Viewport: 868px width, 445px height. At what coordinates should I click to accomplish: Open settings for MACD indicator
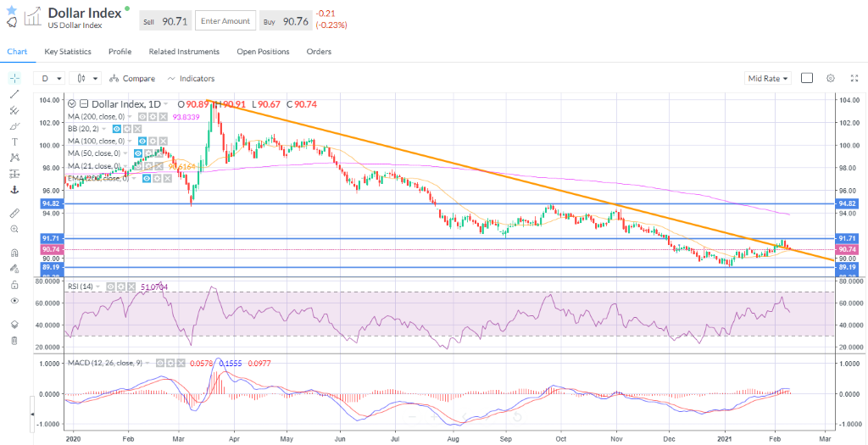[170, 363]
